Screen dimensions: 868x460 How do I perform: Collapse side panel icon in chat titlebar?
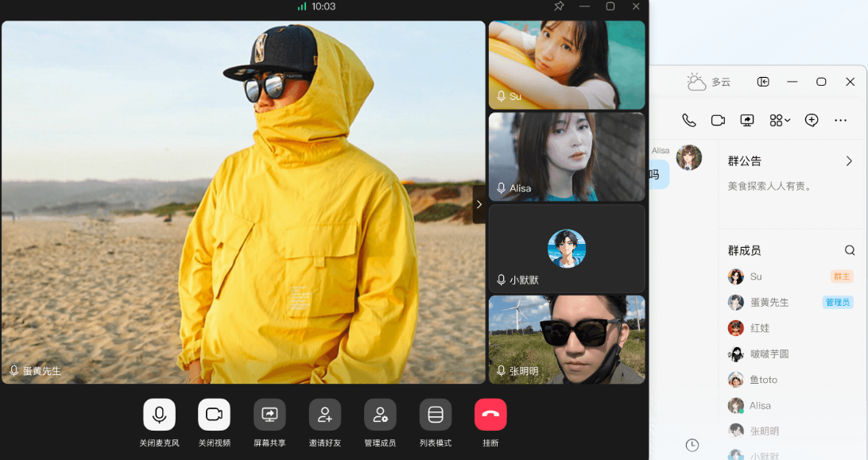(763, 82)
